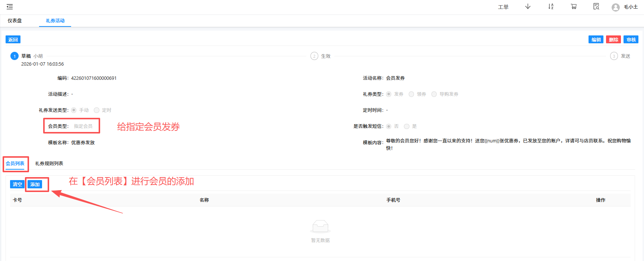Collapse the sidebar menu hamburger icon
The height and width of the screenshot is (261, 644).
pos(10,7)
